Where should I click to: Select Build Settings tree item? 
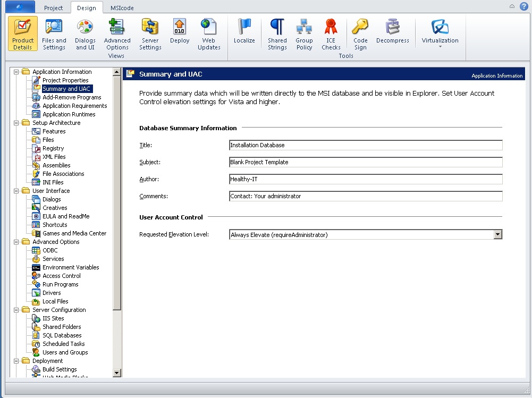pyautogui.click(x=60, y=369)
